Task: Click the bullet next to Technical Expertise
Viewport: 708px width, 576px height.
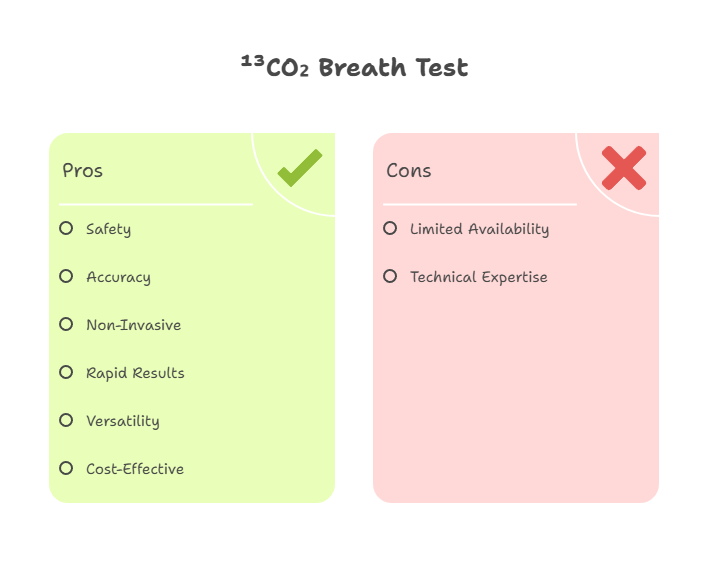Action: (x=390, y=276)
